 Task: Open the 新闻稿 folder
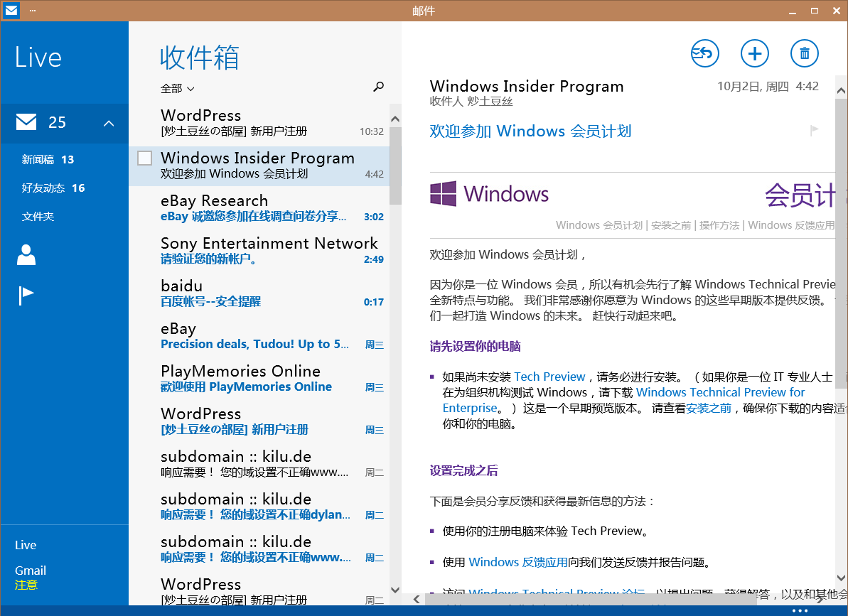click(x=47, y=160)
